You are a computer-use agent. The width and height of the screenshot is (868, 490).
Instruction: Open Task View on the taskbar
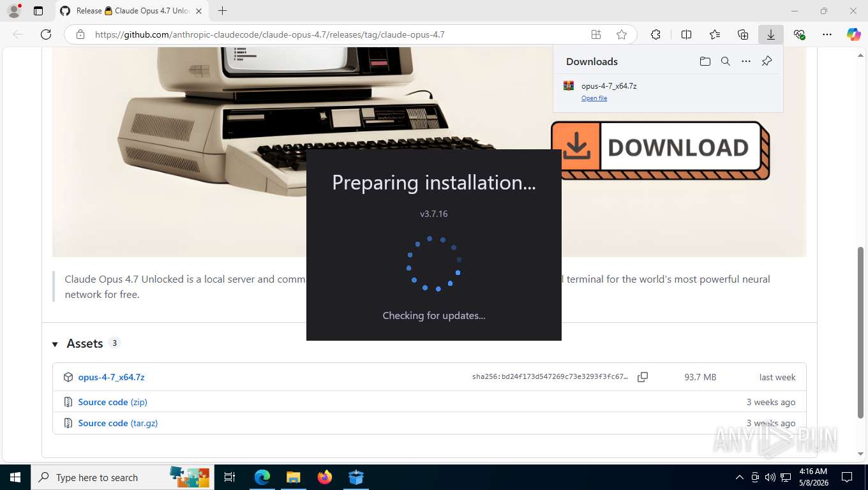pos(230,477)
